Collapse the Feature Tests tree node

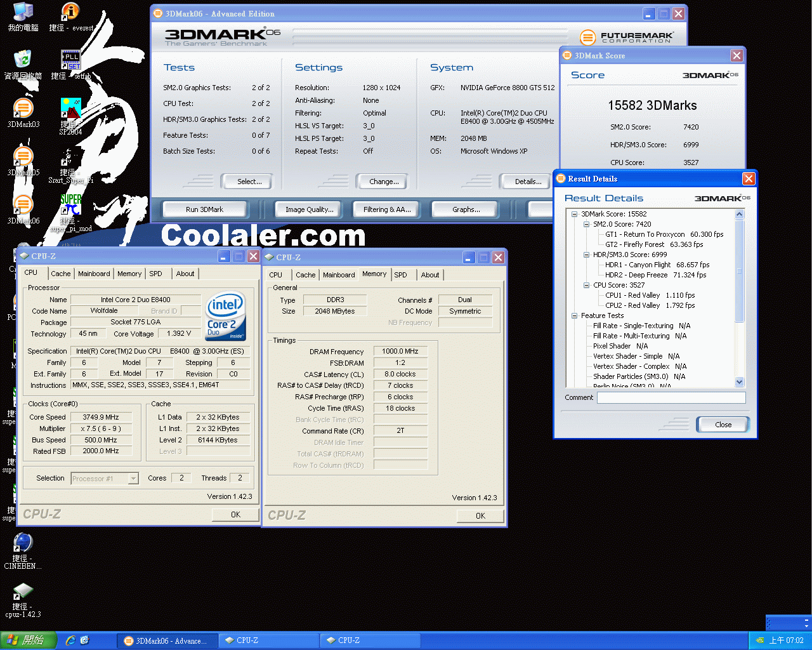[575, 315]
